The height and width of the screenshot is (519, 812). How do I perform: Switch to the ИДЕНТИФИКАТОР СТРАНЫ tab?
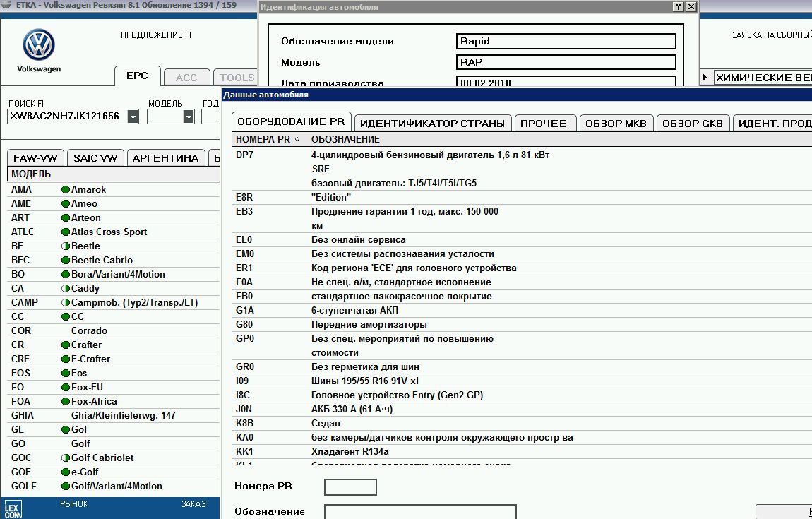coord(432,124)
